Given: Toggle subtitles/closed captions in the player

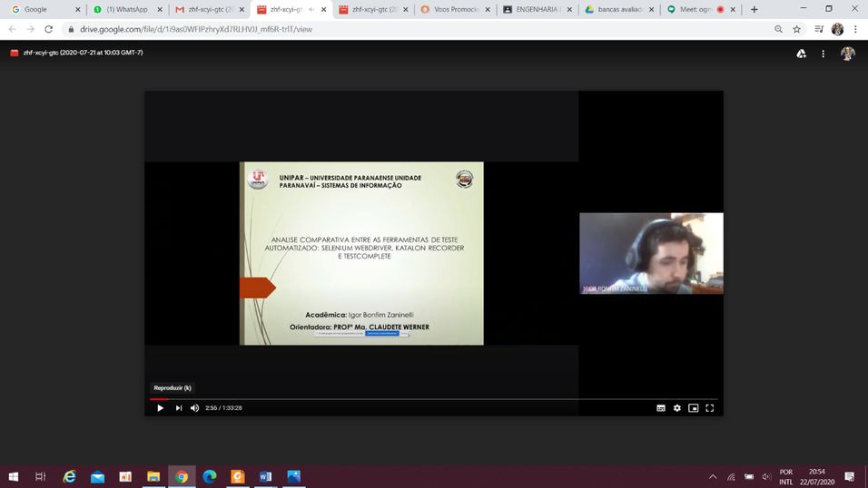Looking at the screenshot, I should coord(661,408).
